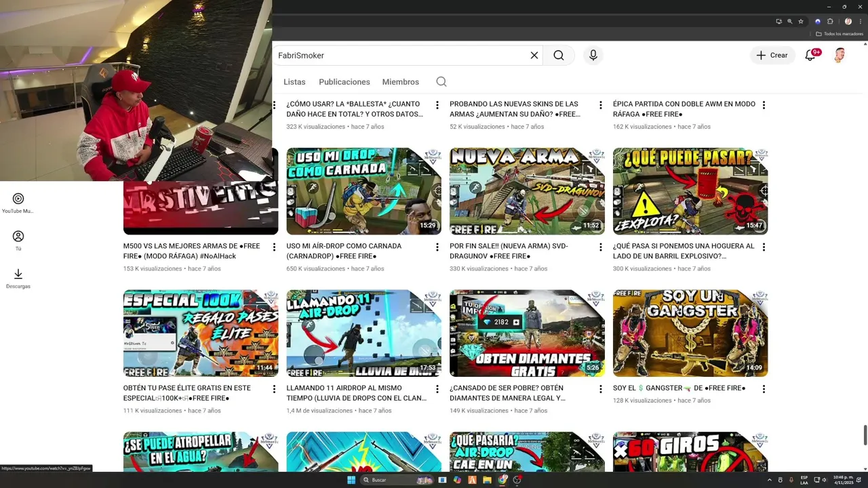This screenshot has width=868, height=488.
Task: Open options for the CARNADROP video
Action: click(437, 247)
